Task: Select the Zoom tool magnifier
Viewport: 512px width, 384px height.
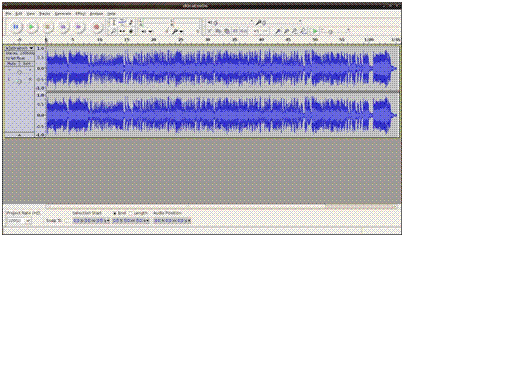Action: click(114, 31)
